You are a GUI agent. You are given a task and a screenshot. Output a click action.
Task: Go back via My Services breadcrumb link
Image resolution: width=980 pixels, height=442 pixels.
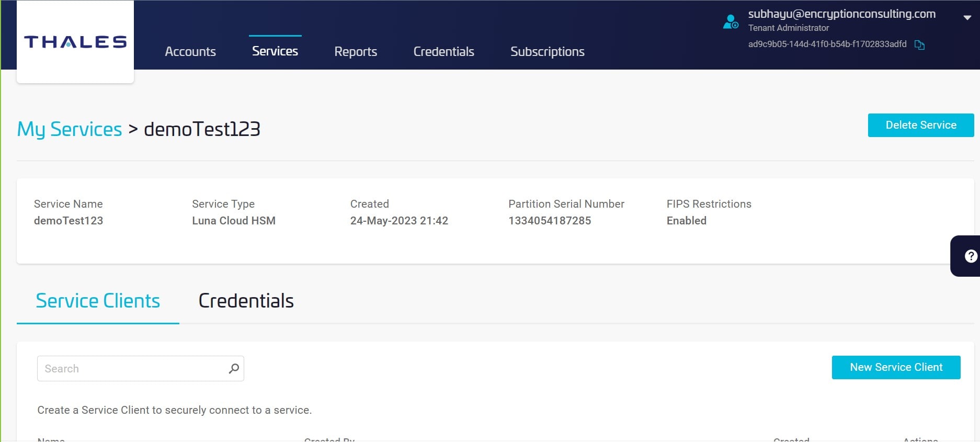pyautogui.click(x=70, y=129)
